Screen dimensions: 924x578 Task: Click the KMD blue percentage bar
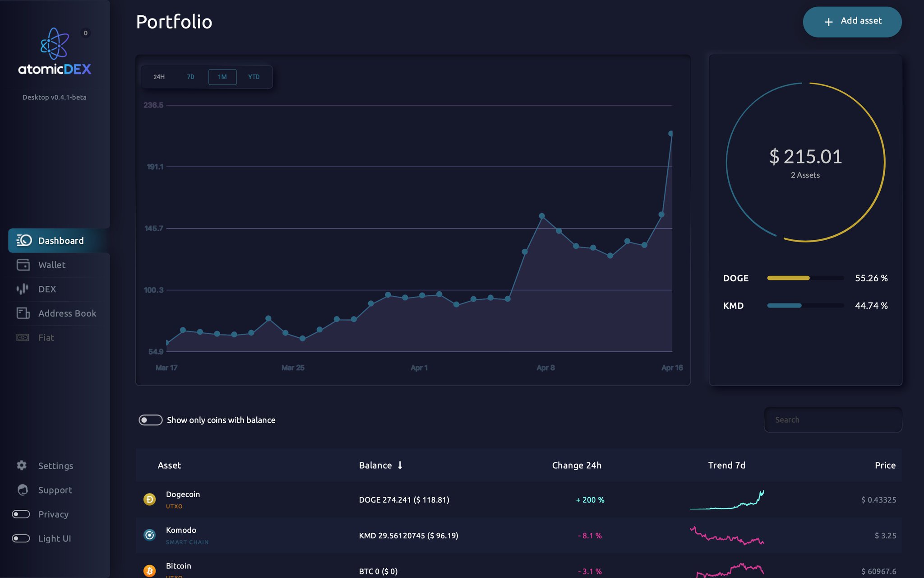click(784, 306)
